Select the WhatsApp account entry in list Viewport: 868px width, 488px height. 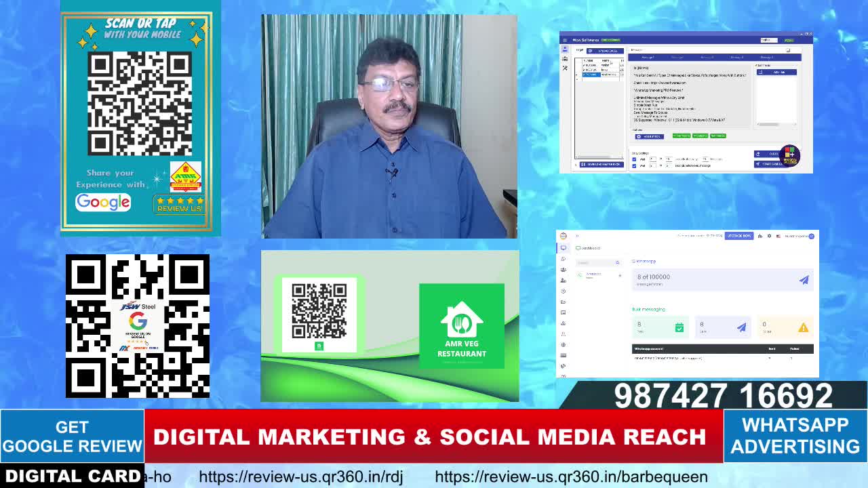(599, 275)
